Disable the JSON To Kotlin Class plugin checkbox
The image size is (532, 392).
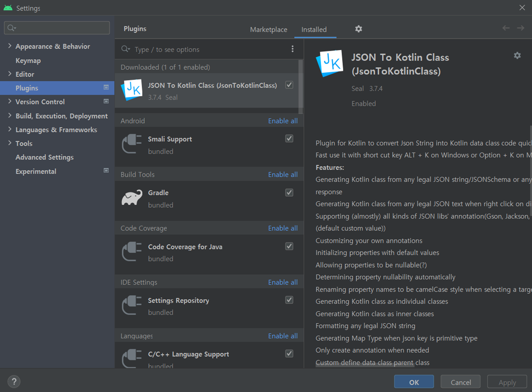point(289,85)
